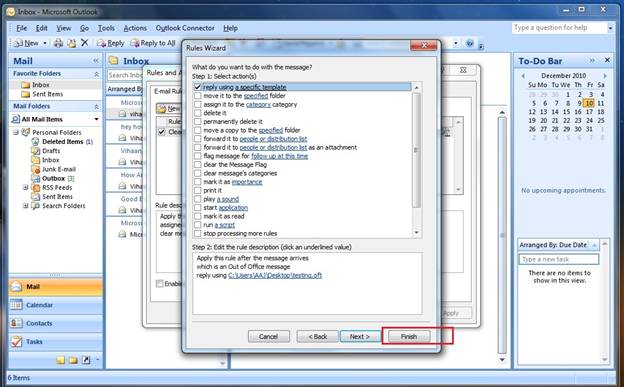The height and width of the screenshot is (387, 624).
Task: Click the actions list scrollbar down arrow
Action: tap(417, 233)
